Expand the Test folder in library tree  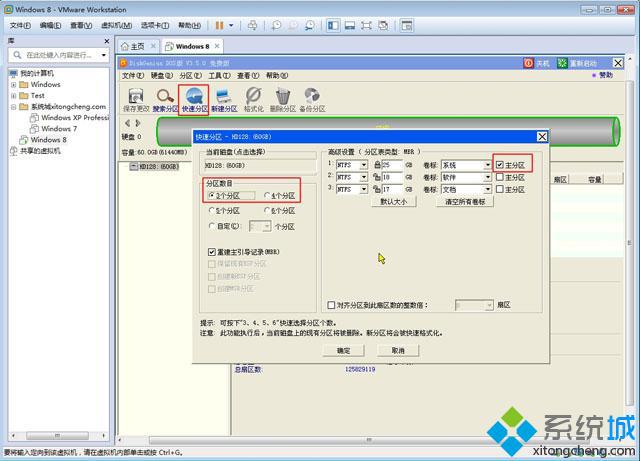(x=13, y=96)
